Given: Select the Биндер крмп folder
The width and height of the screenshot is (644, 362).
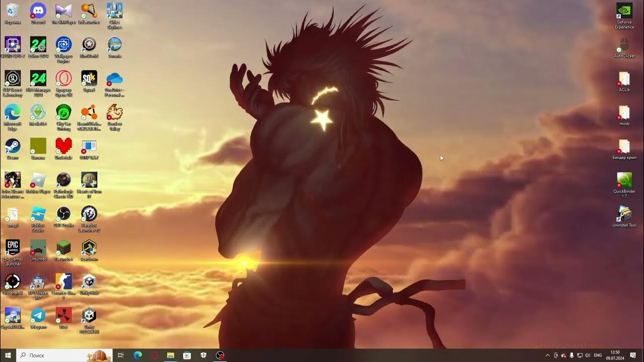Looking at the screenshot, I should (x=624, y=149).
